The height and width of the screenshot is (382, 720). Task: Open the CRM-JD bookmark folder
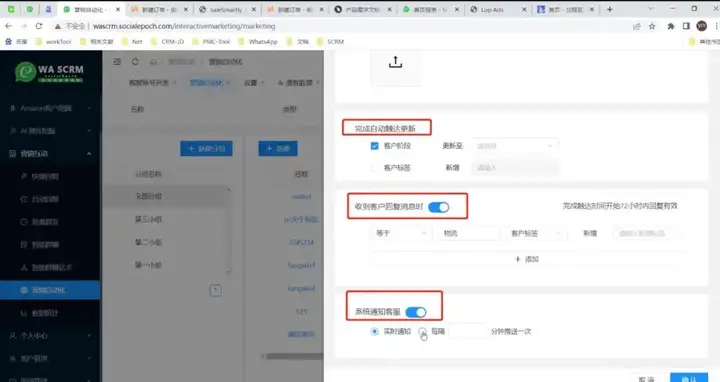click(168, 41)
